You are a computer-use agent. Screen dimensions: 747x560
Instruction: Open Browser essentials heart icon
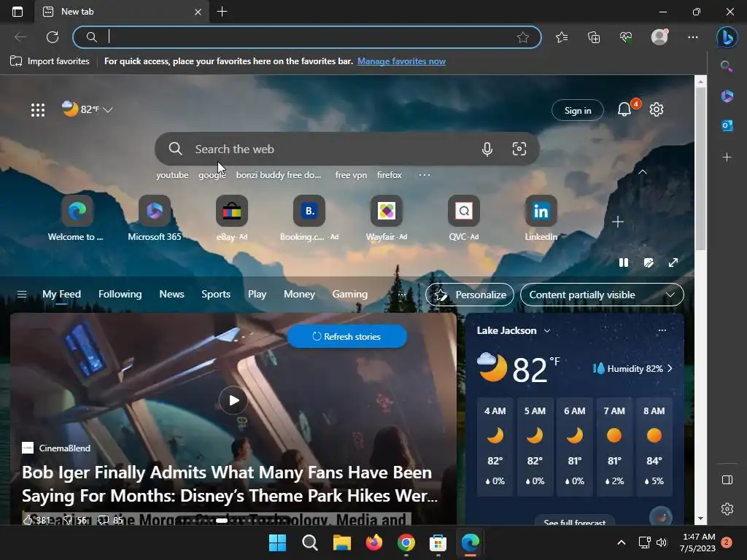pyautogui.click(x=626, y=37)
